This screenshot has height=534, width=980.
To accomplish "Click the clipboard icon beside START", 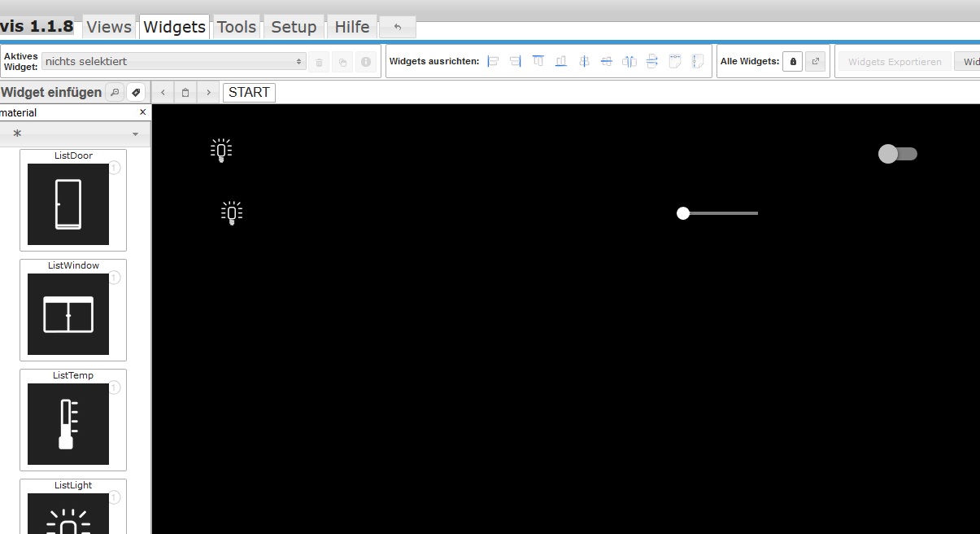I will coord(185,93).
